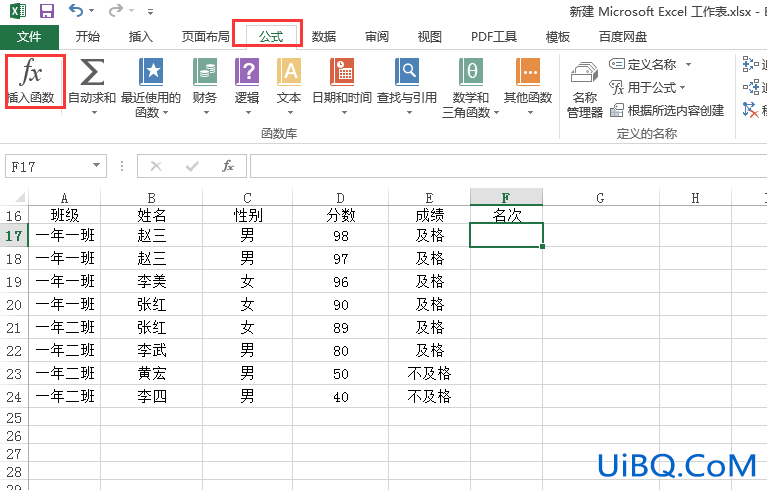Open the File (文件) tab
This screenshot has height=490, width=767.
coord(29,37)
